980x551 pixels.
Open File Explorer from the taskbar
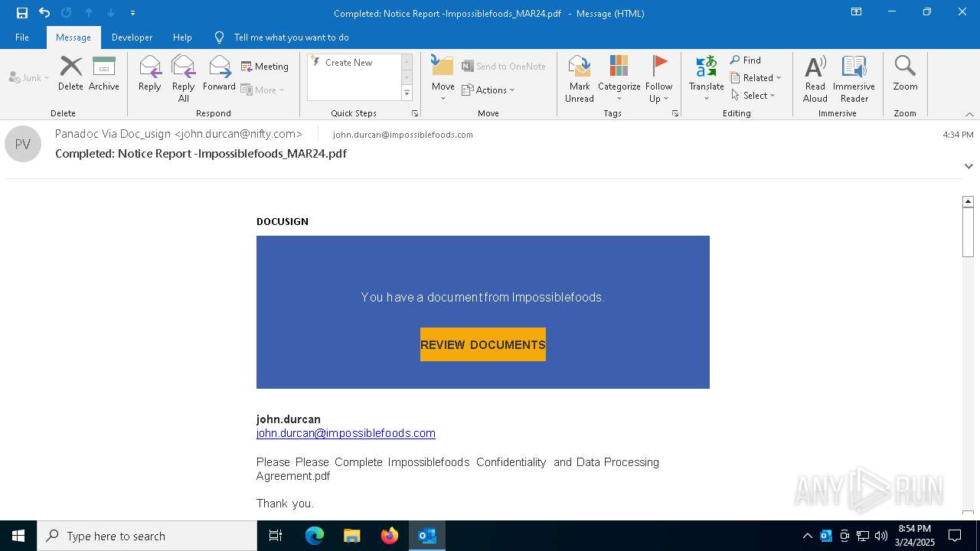(x=352, y=536)
